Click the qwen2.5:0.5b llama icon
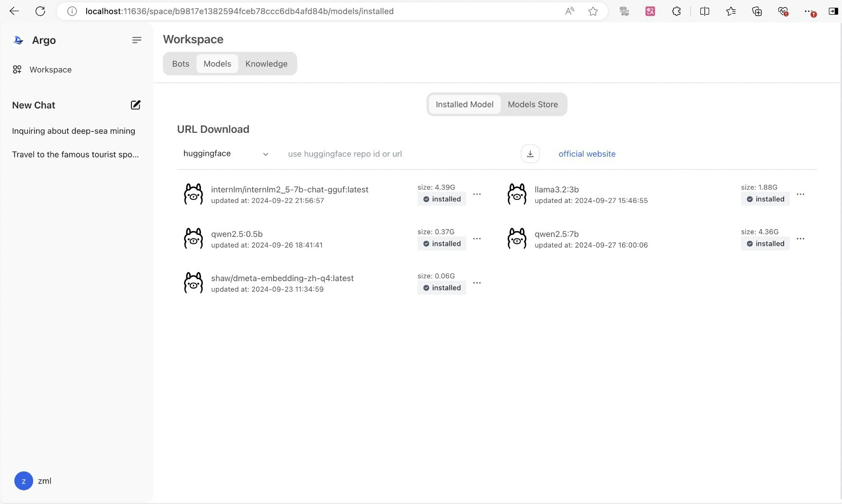The width and height of the screenshot is (842, 504). [x=193, y=239]
